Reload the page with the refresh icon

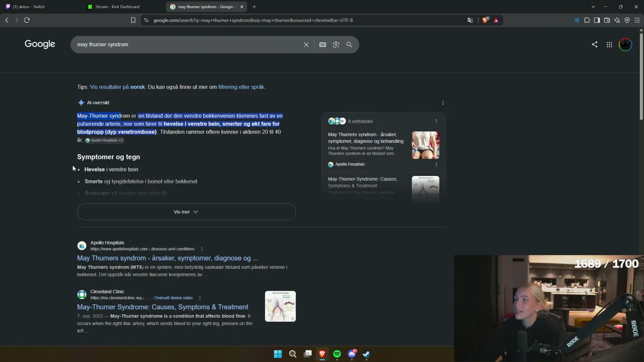[x=27, y=20]
